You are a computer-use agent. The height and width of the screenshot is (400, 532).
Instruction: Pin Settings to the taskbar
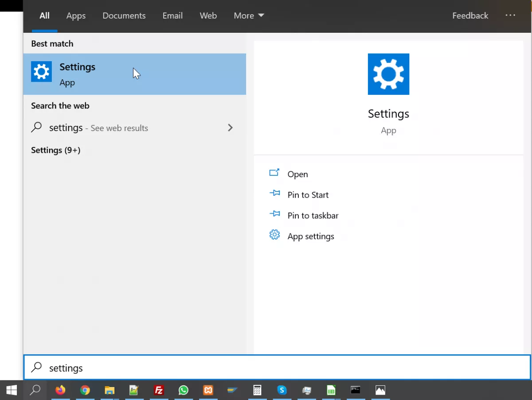tap(313, 216)
